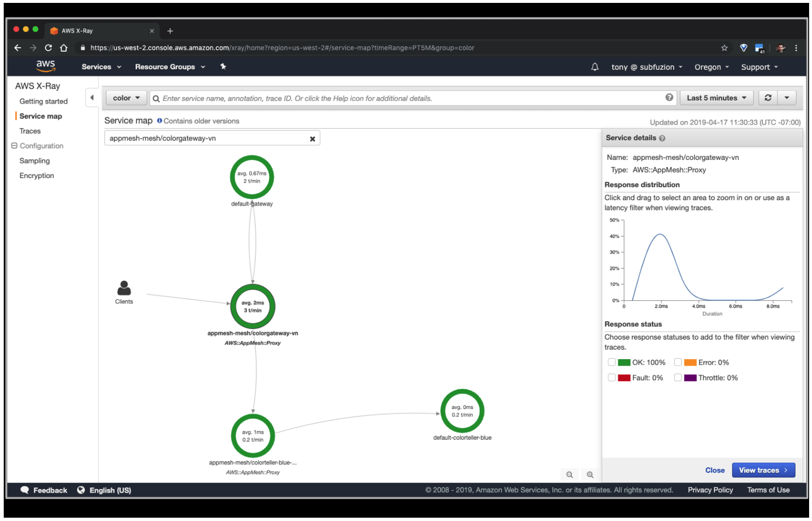
Task: Click the Close link in Service details
Action: tap(715, 470)
